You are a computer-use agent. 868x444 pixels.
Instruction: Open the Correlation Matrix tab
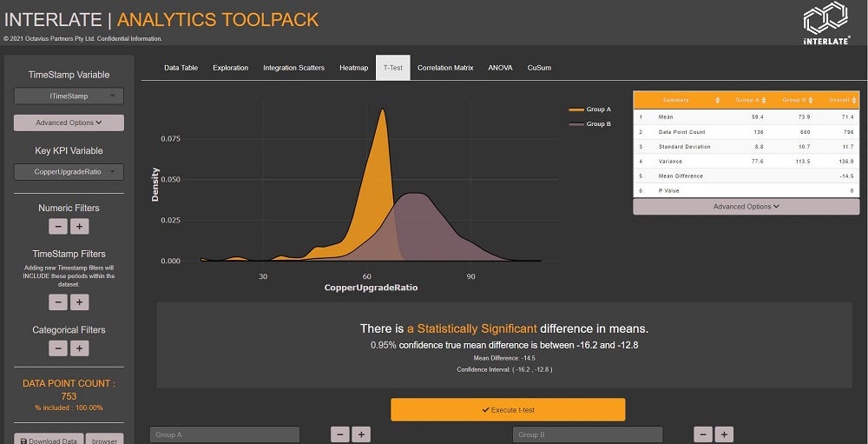tap(445, 68)
